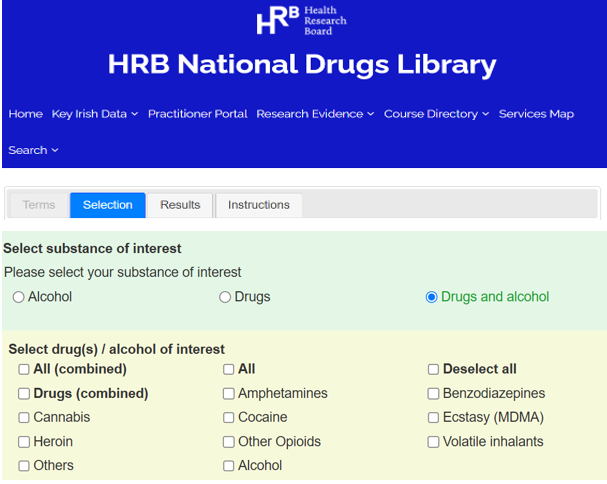Click the Health Research Board logo
The width and height of the screenshot is (607, 484).
pyautogui.click(x=302, y=21)
